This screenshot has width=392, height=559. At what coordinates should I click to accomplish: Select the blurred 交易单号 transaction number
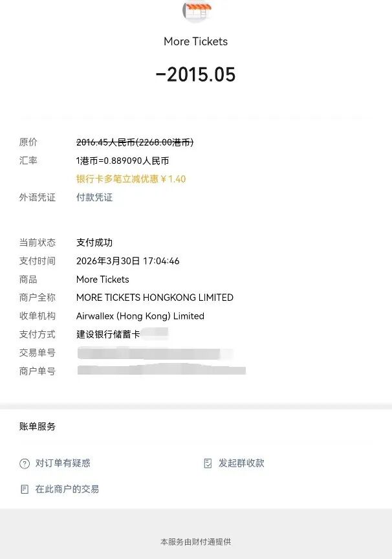pyautogui.click(x=155, y=353)
